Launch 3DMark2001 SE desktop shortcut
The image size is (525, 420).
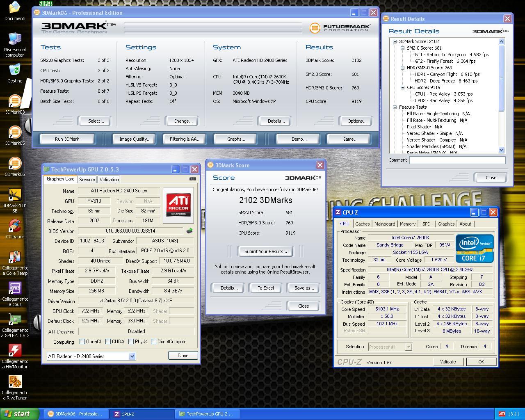(x=15, y=201)
